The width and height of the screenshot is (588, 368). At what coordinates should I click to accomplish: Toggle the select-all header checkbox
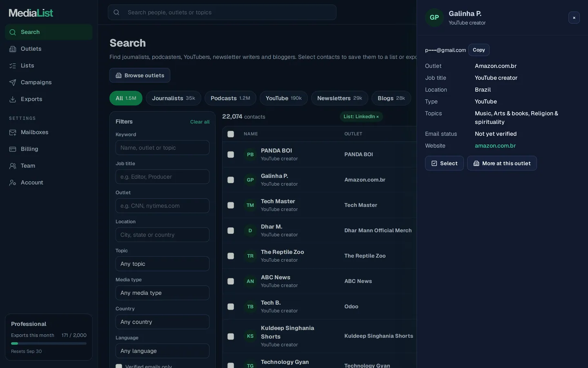(231, 134)
